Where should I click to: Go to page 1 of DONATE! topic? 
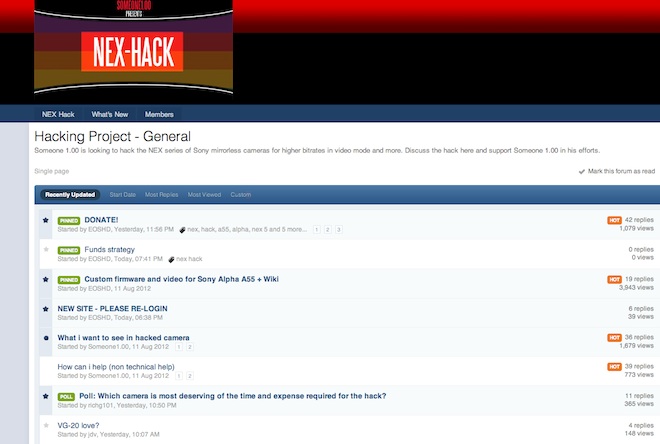click(317, 229)
